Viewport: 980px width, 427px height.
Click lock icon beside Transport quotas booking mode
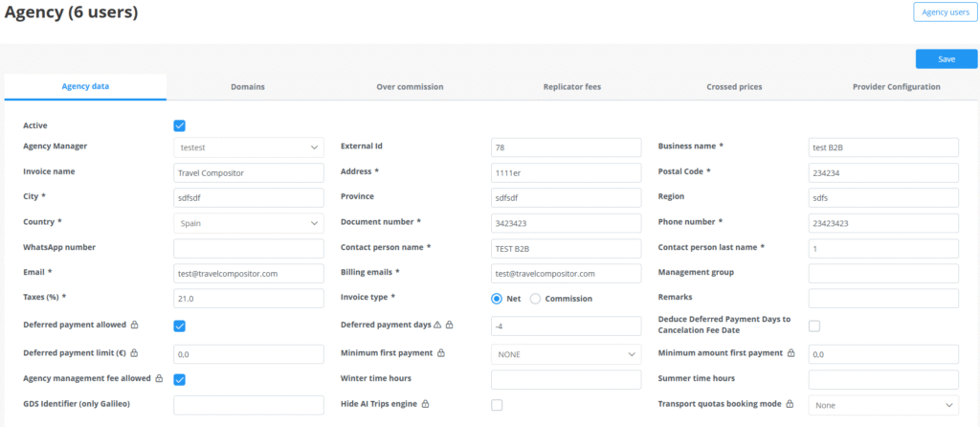click(791, 404)
